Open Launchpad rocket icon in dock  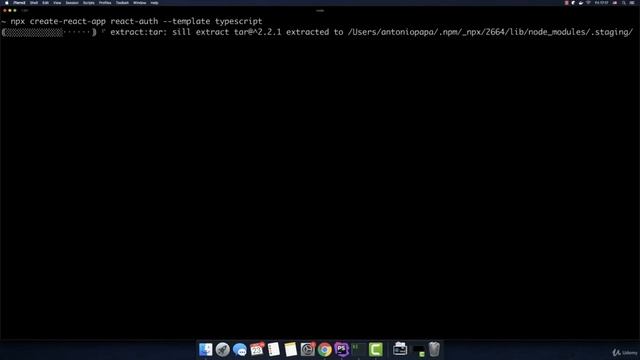click(x=222, y=349)
